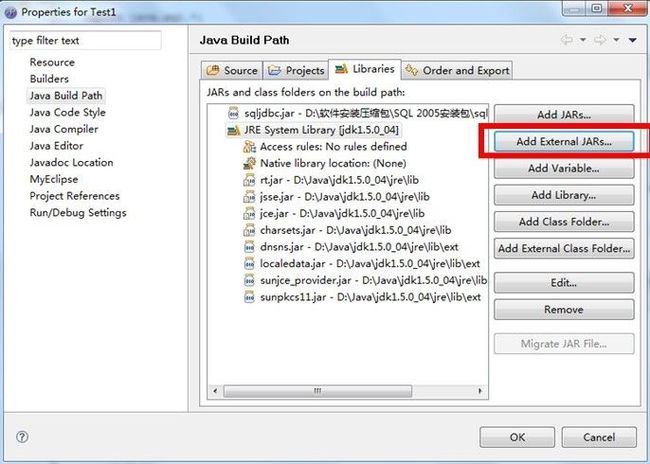Click the forward navigation arrow
Image resolution: width=650 pixels, height=464 pixels.
coord(599,40)
